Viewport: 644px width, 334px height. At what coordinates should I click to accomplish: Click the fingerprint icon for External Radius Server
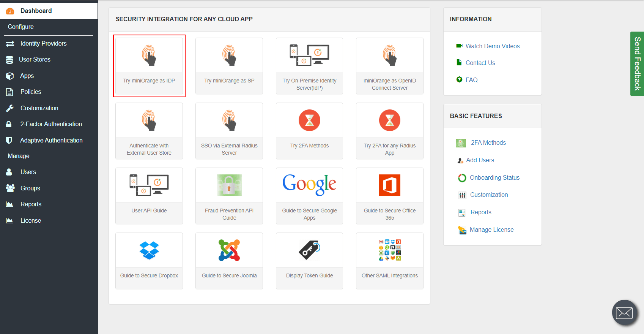229,120
